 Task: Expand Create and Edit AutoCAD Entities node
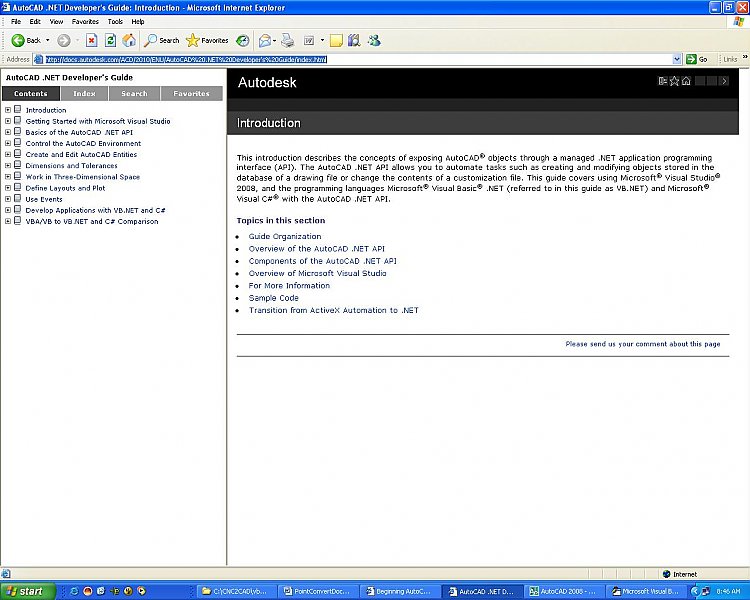coord(8,155)
